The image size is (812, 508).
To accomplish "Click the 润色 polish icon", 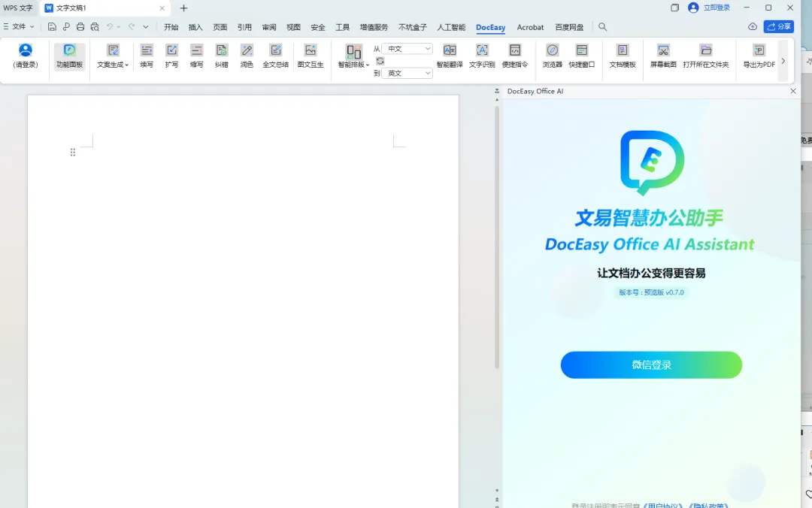I will (247, 50).
